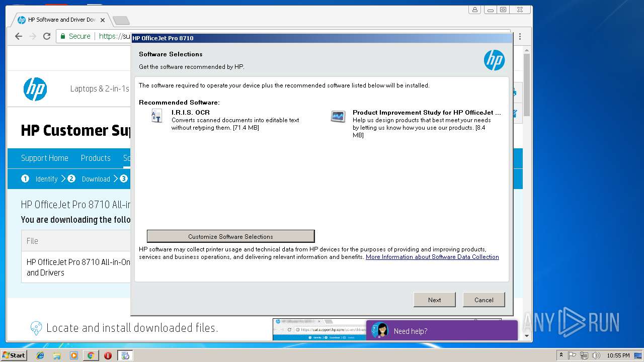The height and width of the screenshot is (362, 644).
Task: Click the Recommended Software label
Action: 179,103
